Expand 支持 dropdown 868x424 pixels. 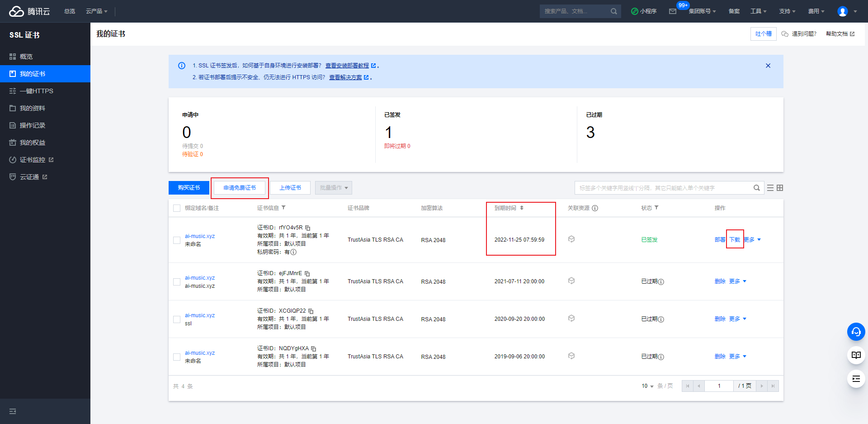tap(787, 11)
